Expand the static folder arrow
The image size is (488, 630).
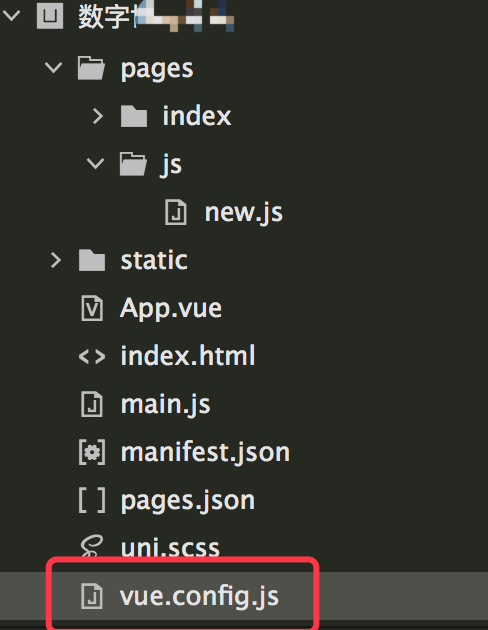coord(56,260)
